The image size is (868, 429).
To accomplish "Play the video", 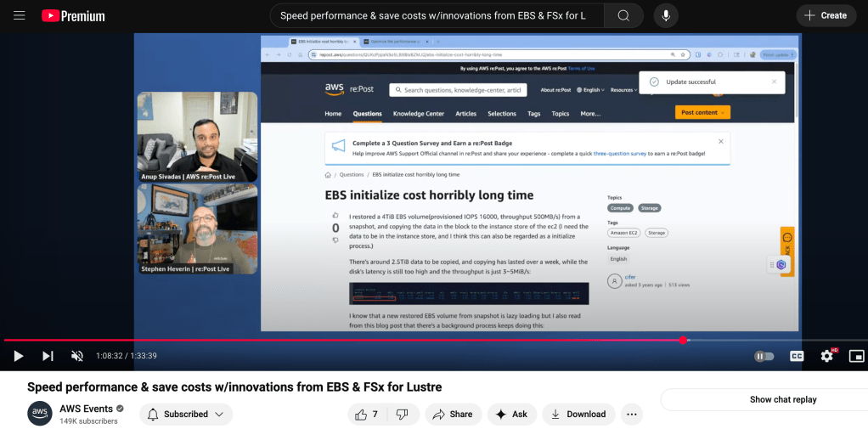I will [19, 356].
